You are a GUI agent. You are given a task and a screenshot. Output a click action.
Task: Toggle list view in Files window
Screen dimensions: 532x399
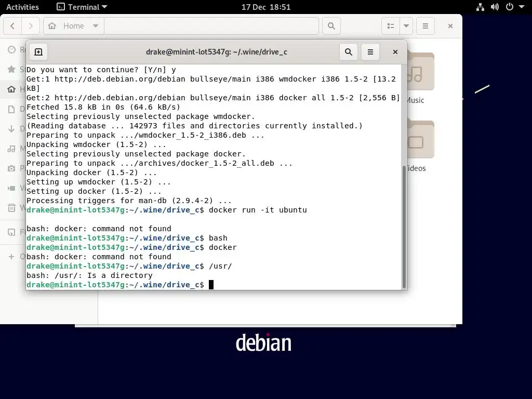point(391,26)
